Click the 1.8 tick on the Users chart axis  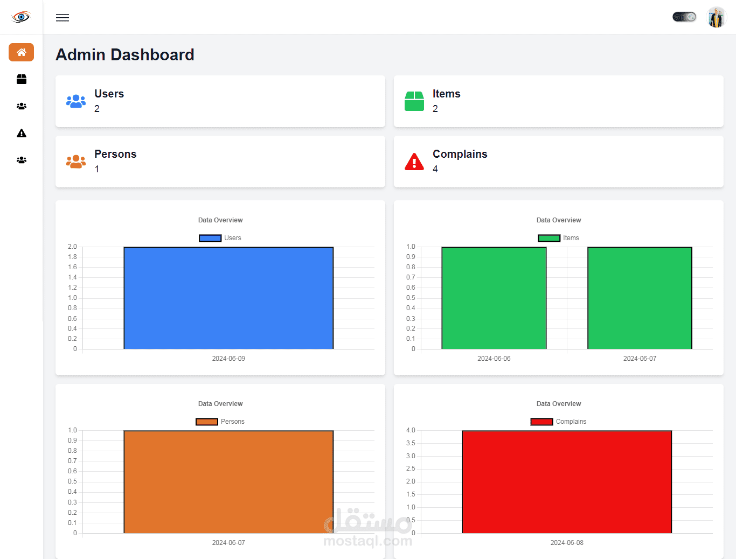(x=72, y=257)
